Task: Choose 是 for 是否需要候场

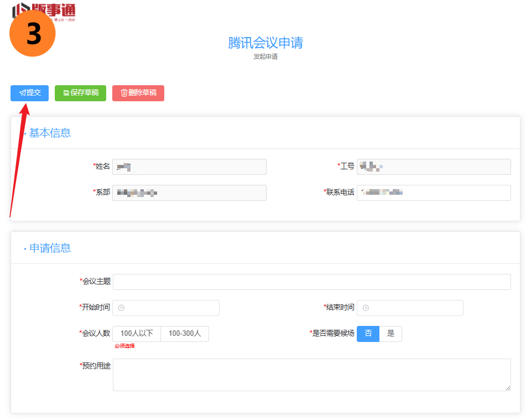Action: click(390, 334)
